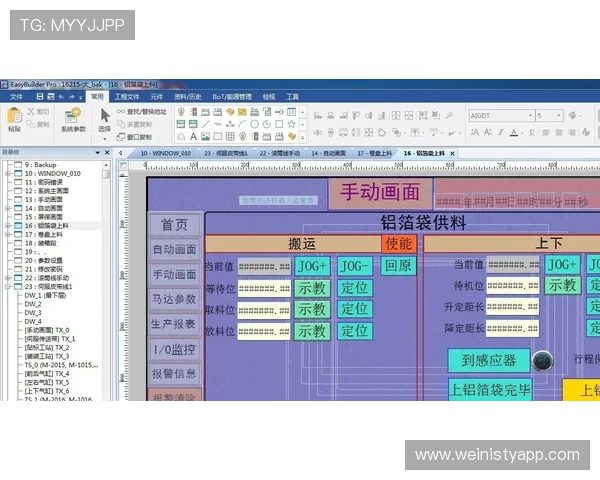Select the ellipse shape tool
The height and width of the screenshot is (480, 600).
[x=254, y=124]
